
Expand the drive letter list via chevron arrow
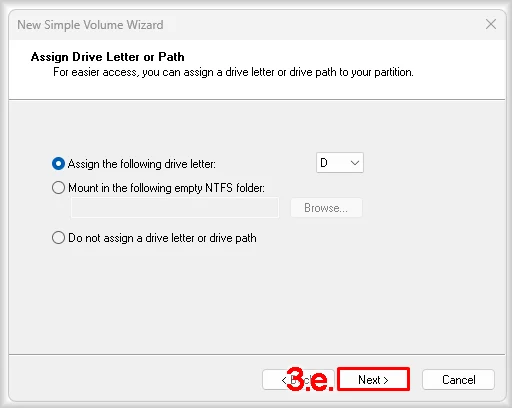click(x=355, y=163)
